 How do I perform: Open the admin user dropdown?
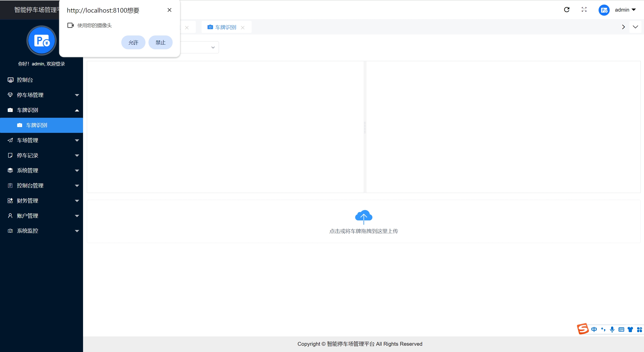coord(625,10)
